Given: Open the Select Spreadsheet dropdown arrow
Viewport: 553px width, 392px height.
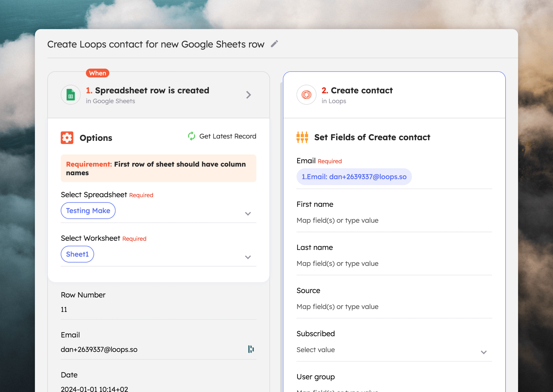Looking at the screenshot, I should (x=248, y=214).
